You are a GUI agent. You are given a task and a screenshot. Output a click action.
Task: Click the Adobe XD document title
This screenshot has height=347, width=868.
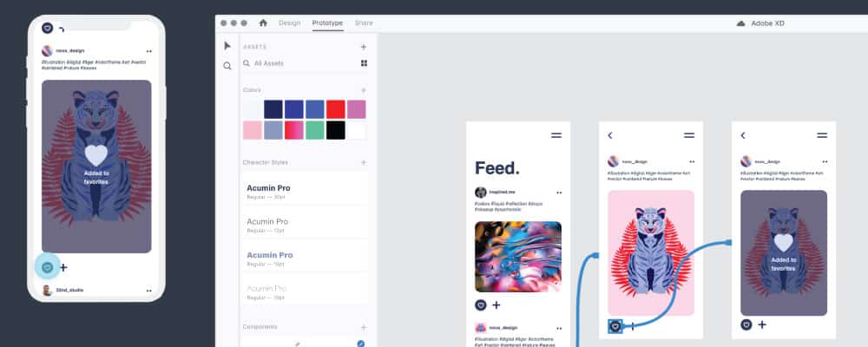tap(767, 23)
